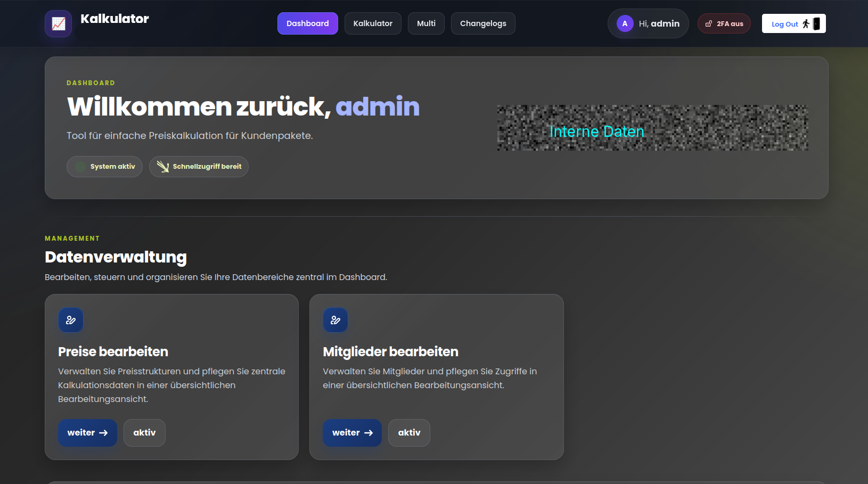The image size is (868, 484).
Task: Click the edit icon above Mitglieder bearbeiten
Action: pos(335,320)
